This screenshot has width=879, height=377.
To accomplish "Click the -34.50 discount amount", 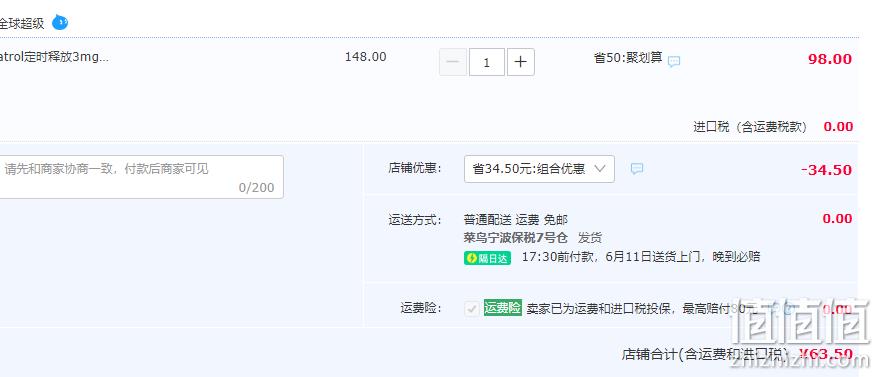I will (x=826, y=170).
